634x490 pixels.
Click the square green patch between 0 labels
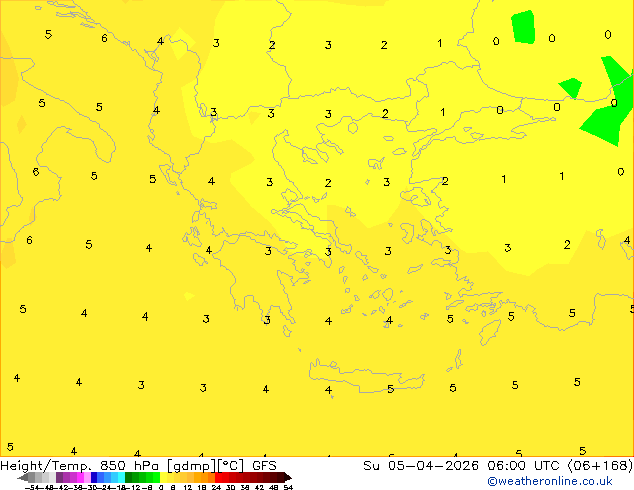[524, 27]
